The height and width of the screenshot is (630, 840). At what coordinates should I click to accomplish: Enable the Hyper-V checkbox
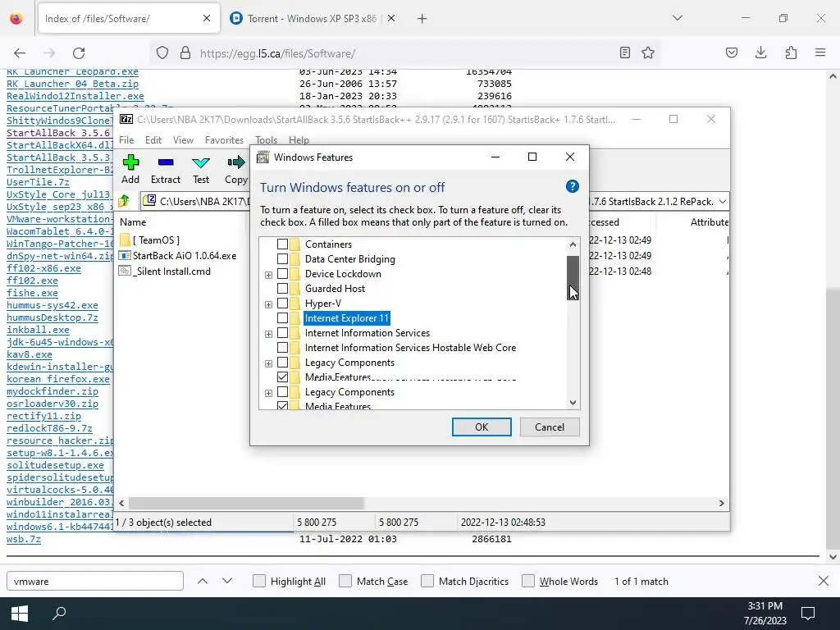click(282, 304)
